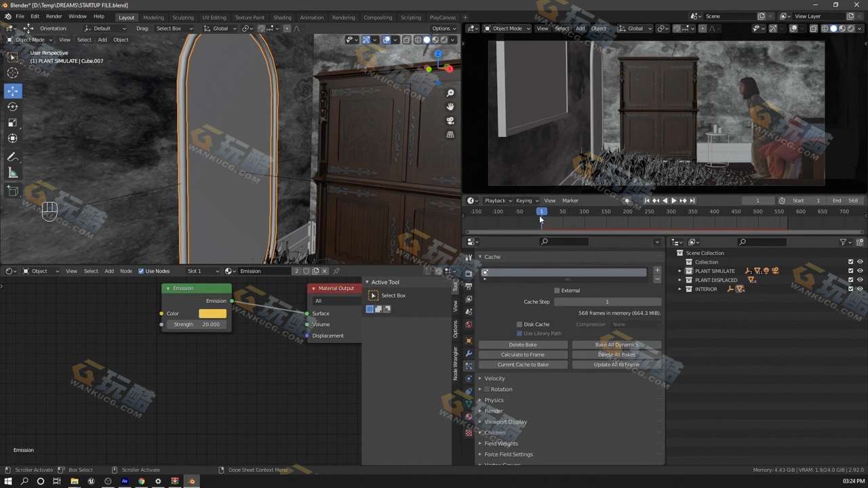Collapse the Cache panel

tap(492, 257)
